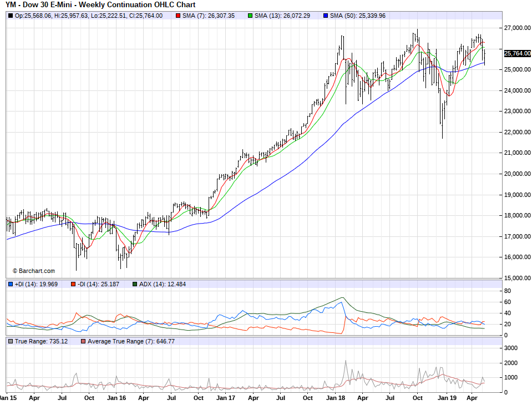The height and width of the screenshot is (415, 532).
Task: Click the 21,000.00 price axis label
Action: pyautogui.click(x=518, y=153)
